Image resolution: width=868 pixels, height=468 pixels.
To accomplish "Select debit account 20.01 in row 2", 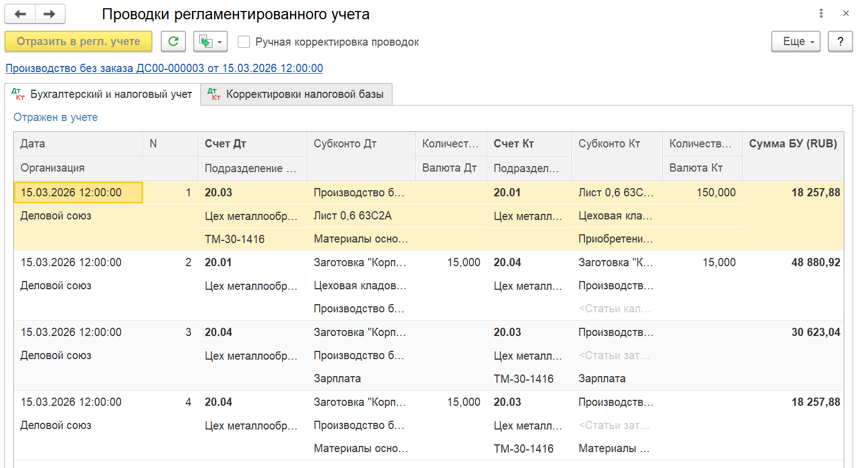I will point(252,262).
